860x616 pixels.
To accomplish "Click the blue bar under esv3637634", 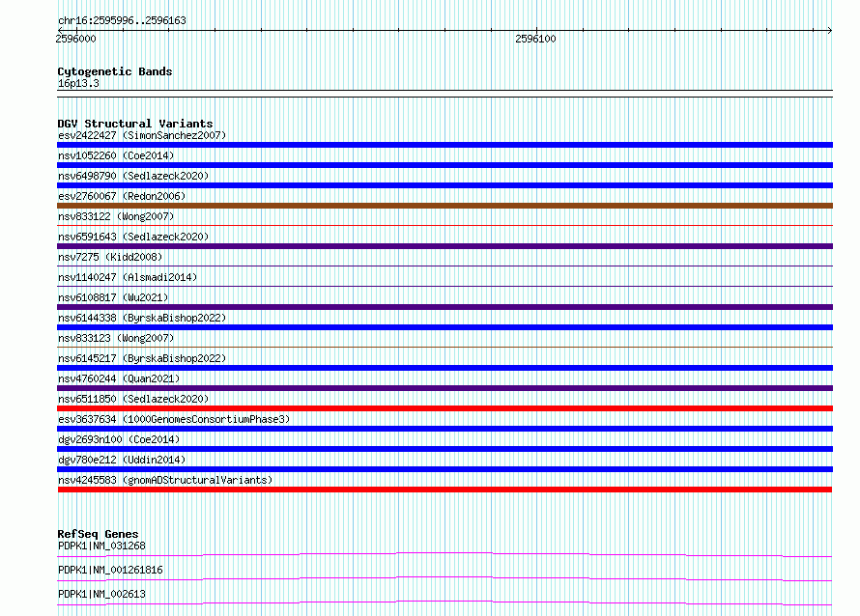I will pos(444,429).
